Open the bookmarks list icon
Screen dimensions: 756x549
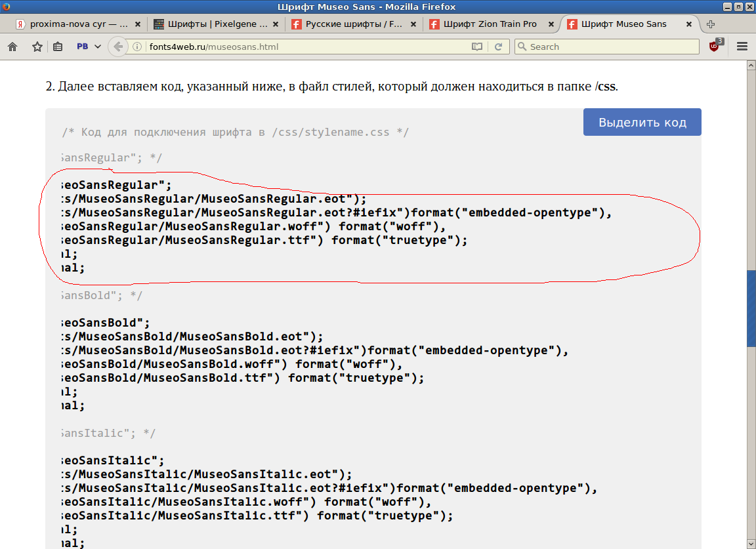(x=58, y=47)
